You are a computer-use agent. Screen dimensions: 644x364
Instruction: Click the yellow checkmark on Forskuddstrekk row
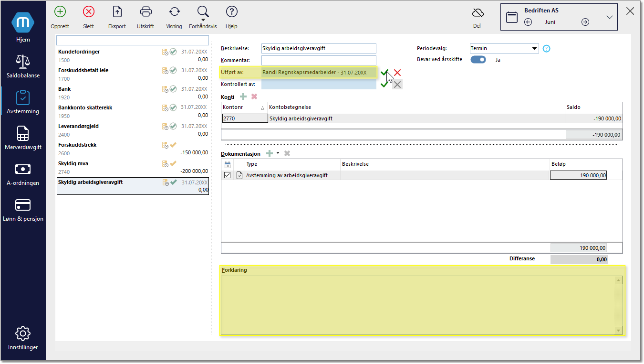(174, 145)
